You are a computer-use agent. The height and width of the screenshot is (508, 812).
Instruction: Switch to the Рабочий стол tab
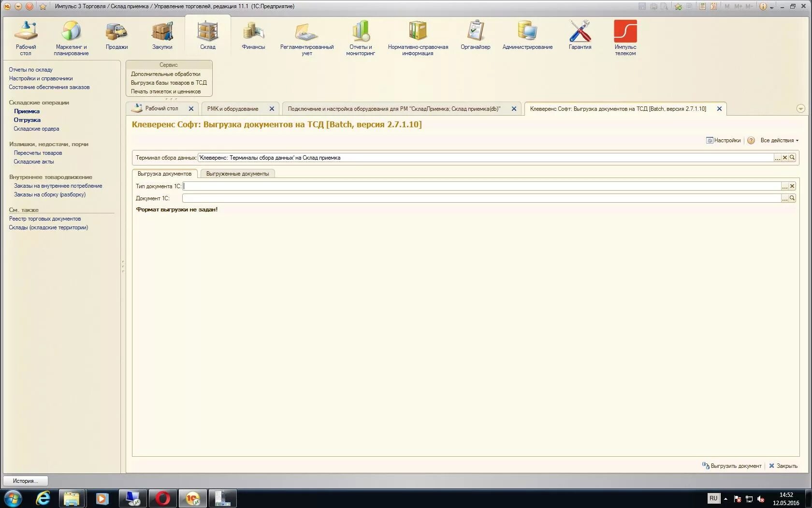click(x=161, y=108)
